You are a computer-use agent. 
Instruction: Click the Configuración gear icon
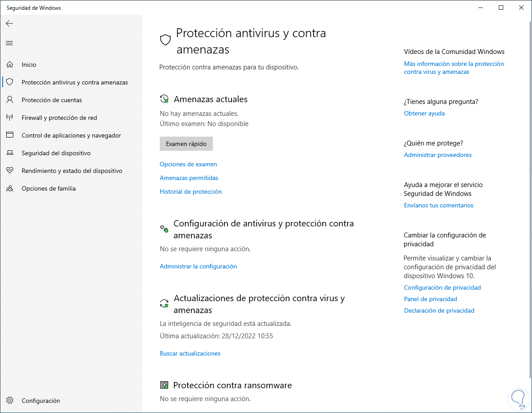pos(10,401)
